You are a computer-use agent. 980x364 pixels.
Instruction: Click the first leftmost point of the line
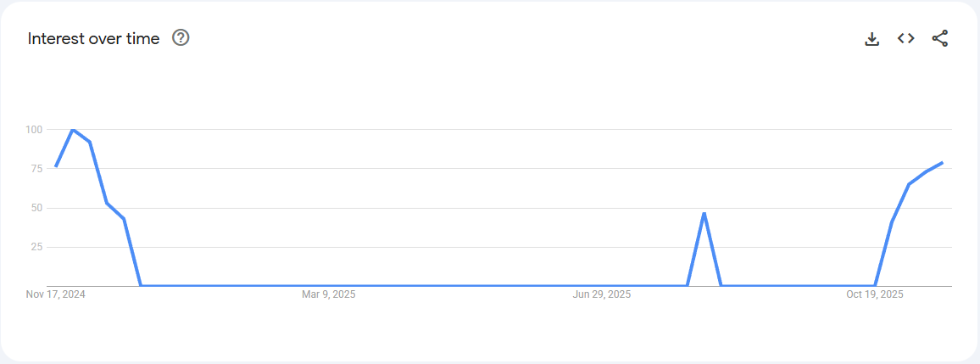click(56, 166)
